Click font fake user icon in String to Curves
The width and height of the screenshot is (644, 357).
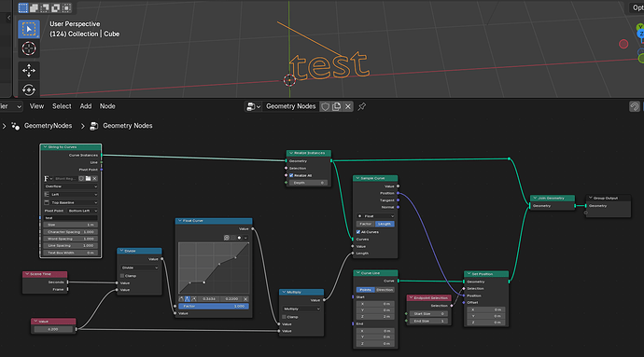(x=81, y=179)
